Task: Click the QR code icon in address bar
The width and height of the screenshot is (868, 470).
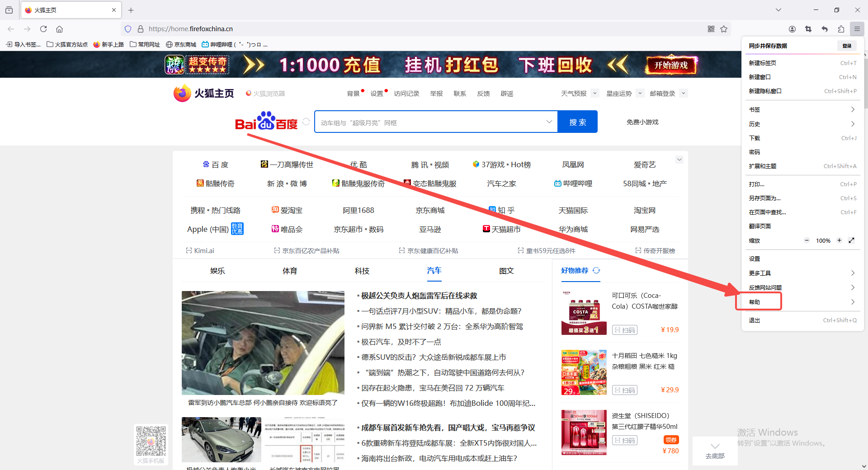Action: point(711,29)
